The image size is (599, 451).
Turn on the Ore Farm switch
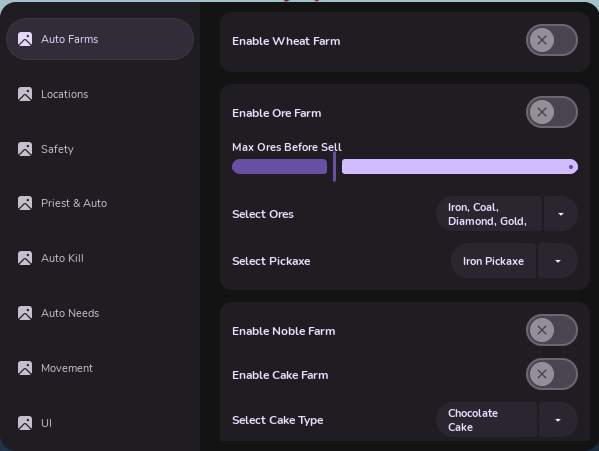552,112
